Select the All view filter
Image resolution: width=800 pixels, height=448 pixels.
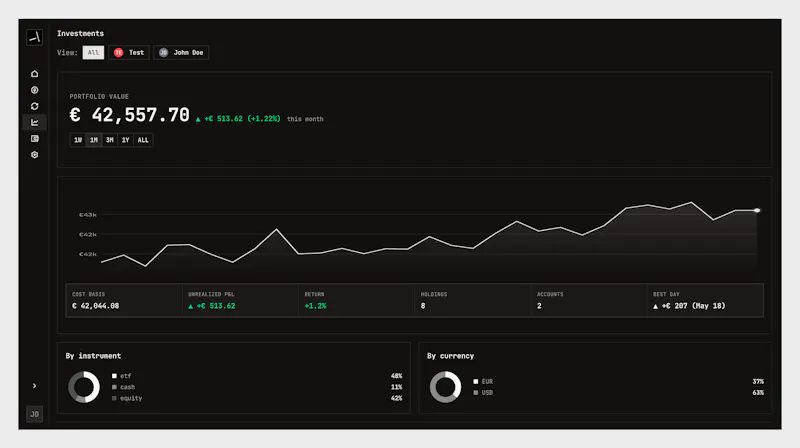coord(93,53)
